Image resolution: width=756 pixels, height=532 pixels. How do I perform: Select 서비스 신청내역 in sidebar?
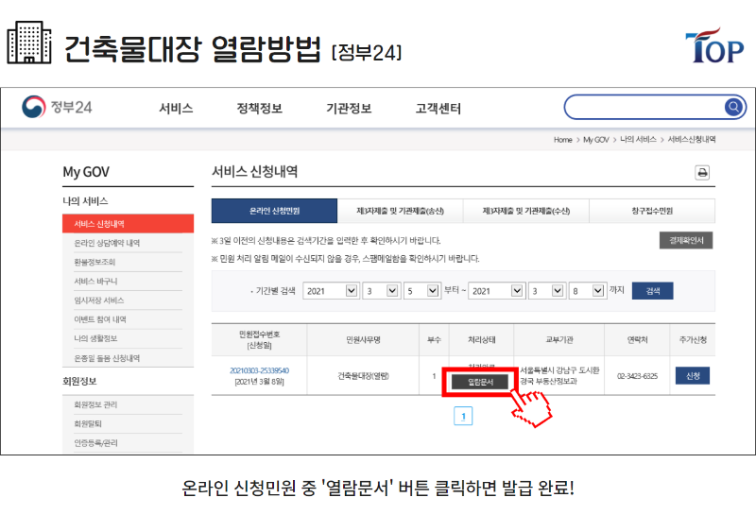pos(129,224)
